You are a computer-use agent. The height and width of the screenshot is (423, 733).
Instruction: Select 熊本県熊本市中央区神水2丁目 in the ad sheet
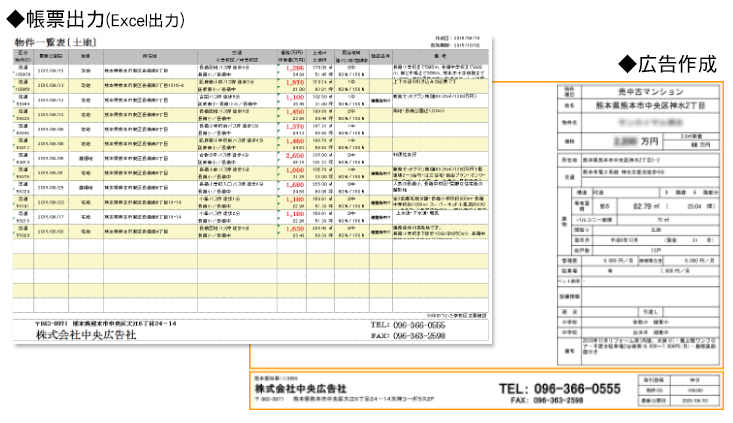click(650, 106)
